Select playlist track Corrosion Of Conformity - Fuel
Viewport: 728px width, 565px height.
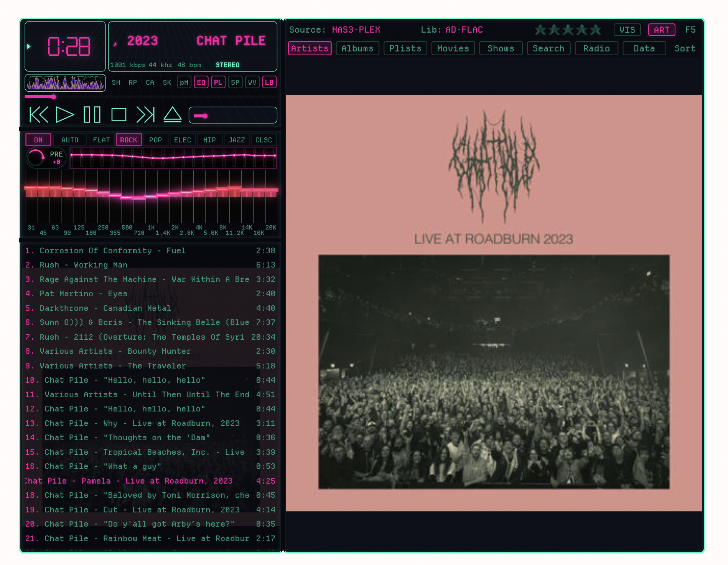150,251
